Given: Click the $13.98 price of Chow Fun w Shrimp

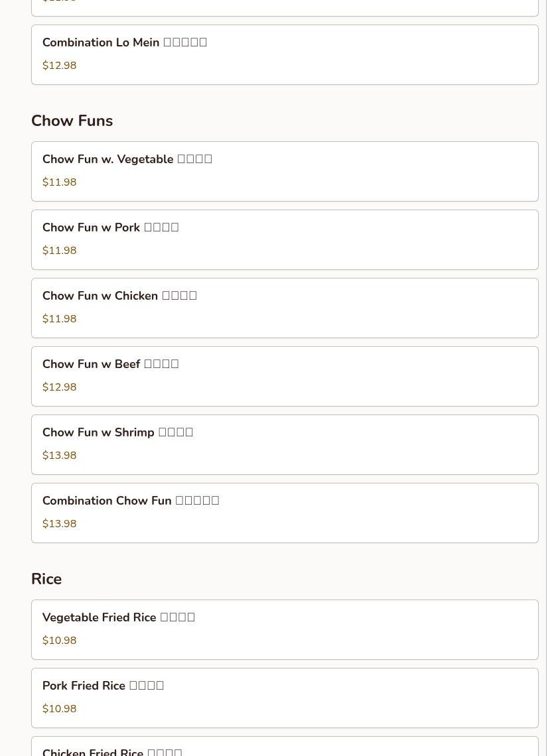Looking at the screenshot, I should (x=60, y=456).
